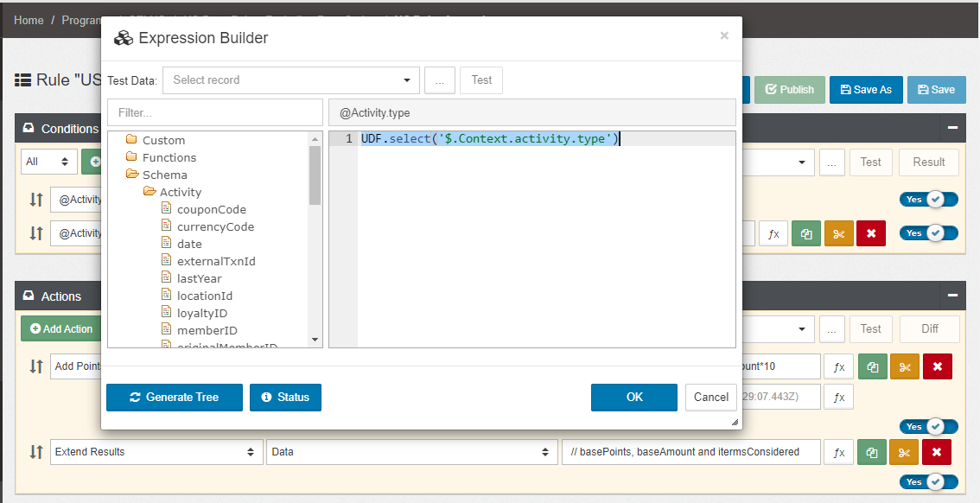Click red delete icon in Conditions row
Image resolution: width=980 pixels, height=503 pixels.
[870, 233]
